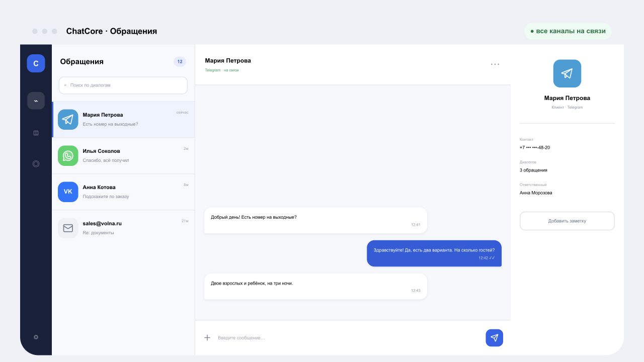644x362 pixels.
Task: Open settings gear at sidebar bottom
Action: [36, 337]
